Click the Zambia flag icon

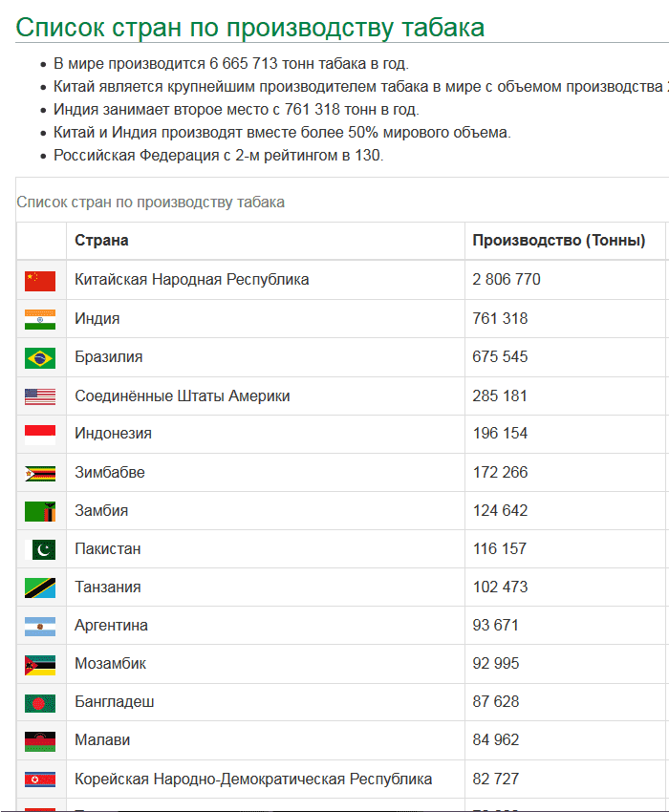40,511
